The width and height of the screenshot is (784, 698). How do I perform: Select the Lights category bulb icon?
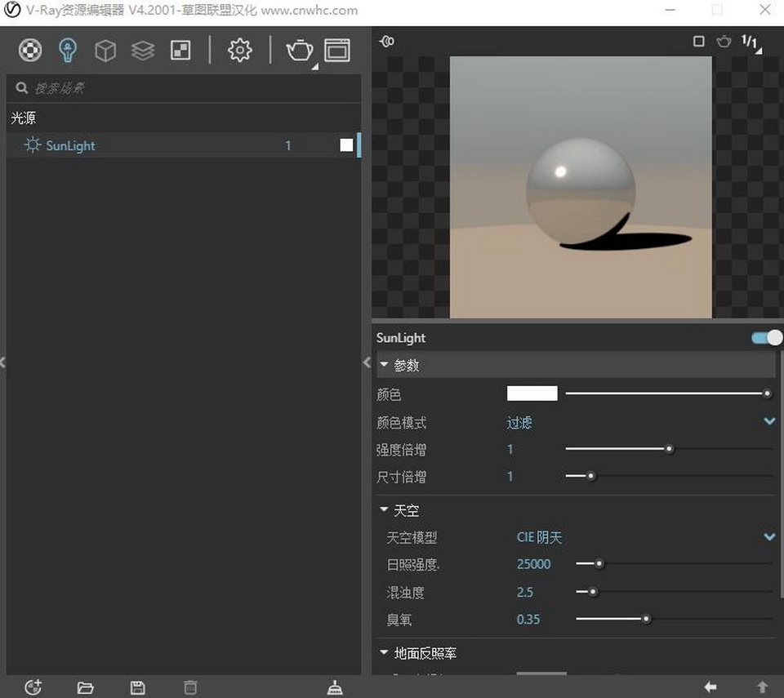tap(68, 51)
